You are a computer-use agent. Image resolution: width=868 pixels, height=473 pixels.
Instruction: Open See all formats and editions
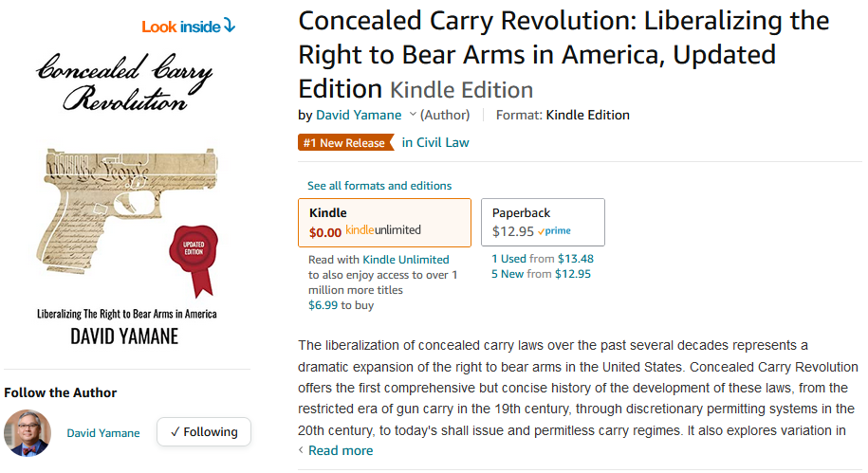point(379,186)
